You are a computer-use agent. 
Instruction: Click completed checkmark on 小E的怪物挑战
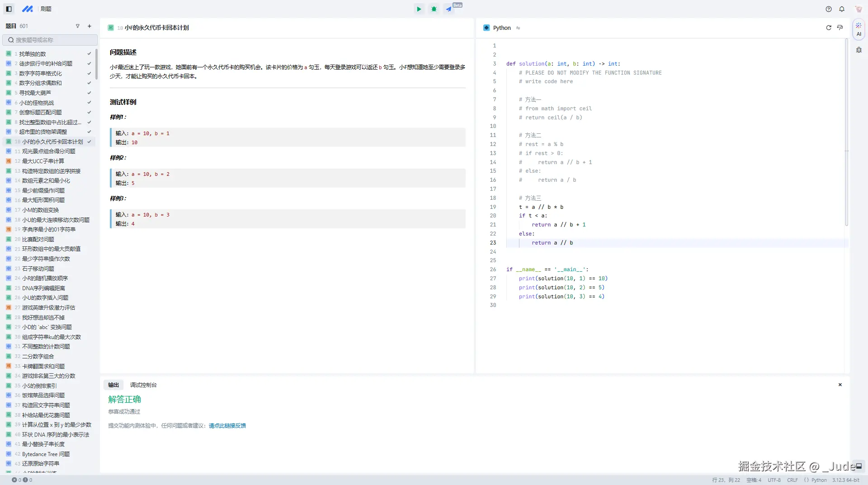(x=89, y=103)
